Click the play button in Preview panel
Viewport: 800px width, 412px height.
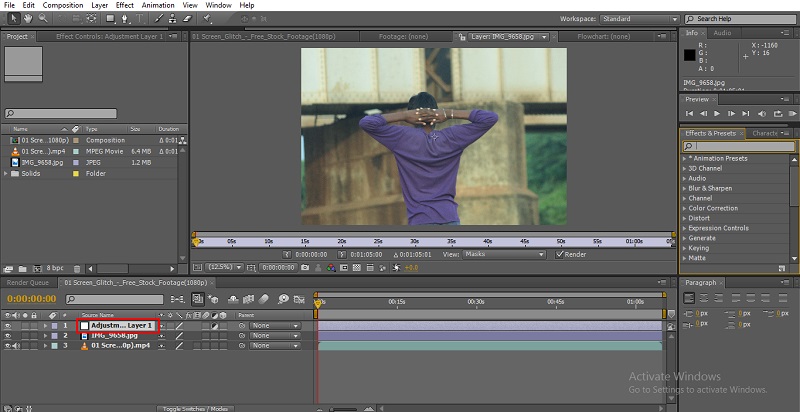point(717,114)
